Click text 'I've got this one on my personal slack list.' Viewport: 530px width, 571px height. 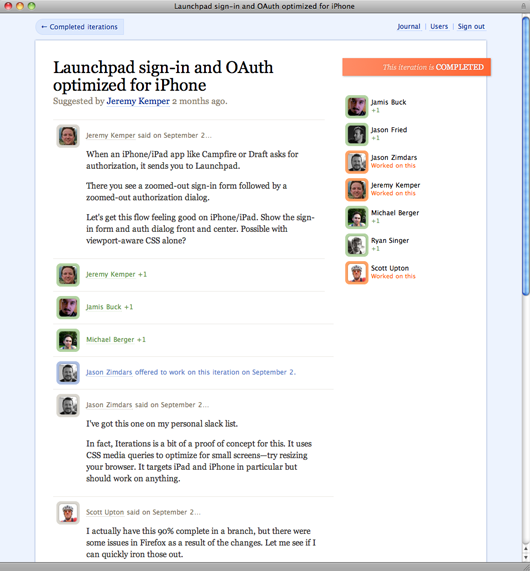[x=162, y=424]
